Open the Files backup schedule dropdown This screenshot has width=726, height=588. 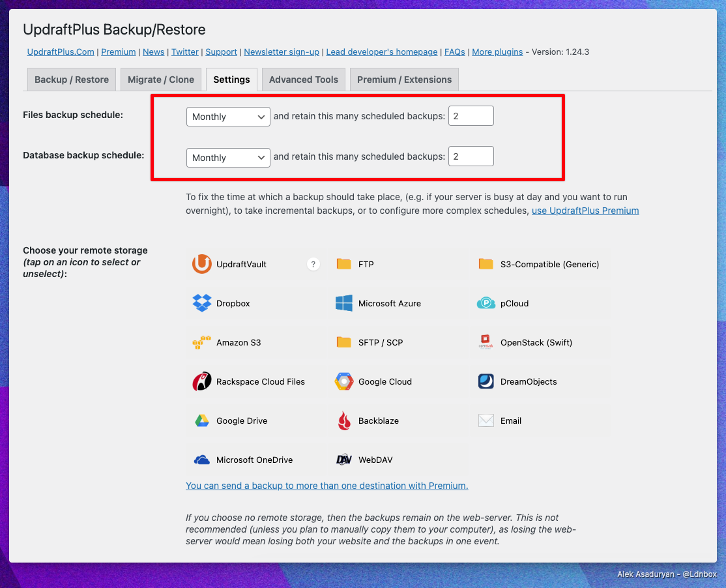(x=228, y=117)
